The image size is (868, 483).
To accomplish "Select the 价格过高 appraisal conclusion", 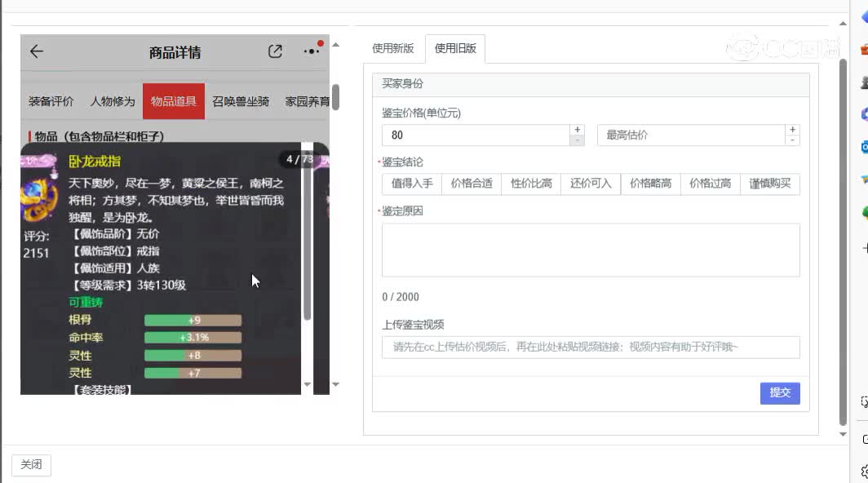I will [710, 183].
